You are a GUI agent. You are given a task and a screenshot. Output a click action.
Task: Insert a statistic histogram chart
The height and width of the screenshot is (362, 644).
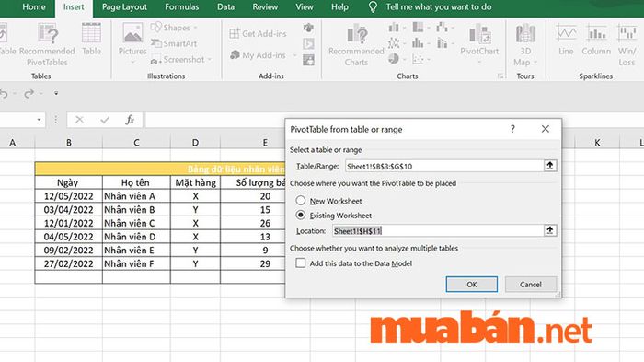click(418, 42)
